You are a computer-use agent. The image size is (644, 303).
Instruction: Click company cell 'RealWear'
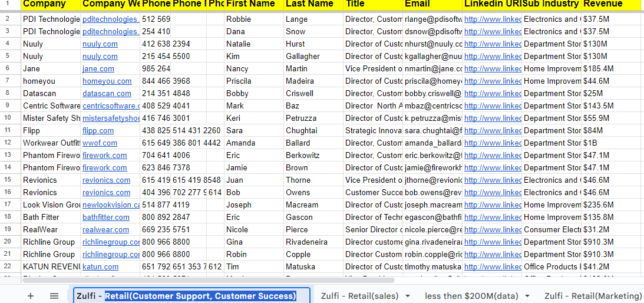coord(51,229)
